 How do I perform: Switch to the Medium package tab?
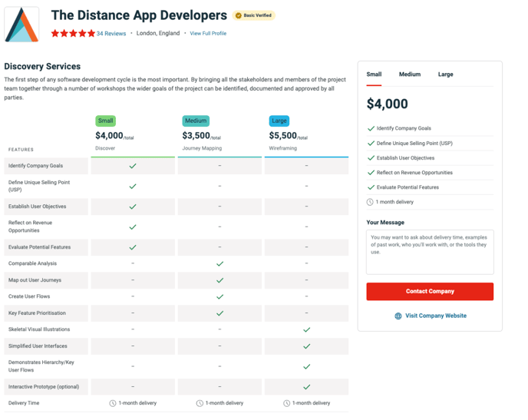coord(410,74)
